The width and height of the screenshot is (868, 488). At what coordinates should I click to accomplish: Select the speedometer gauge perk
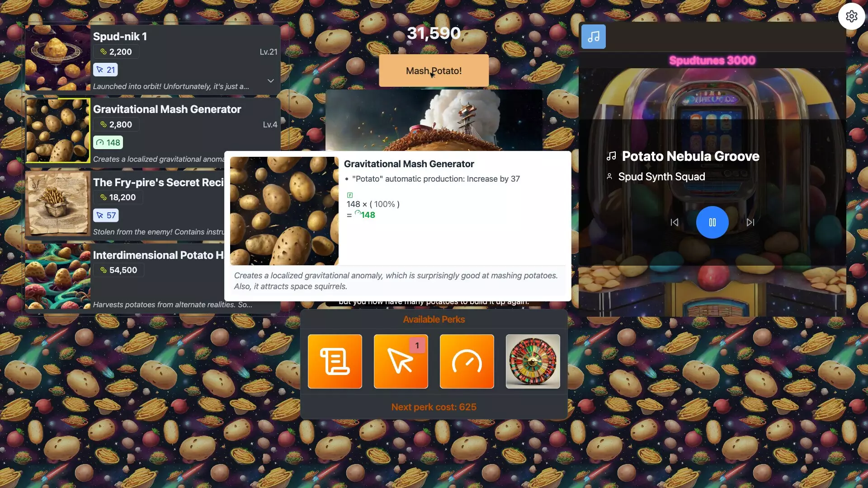coord(467,361)
